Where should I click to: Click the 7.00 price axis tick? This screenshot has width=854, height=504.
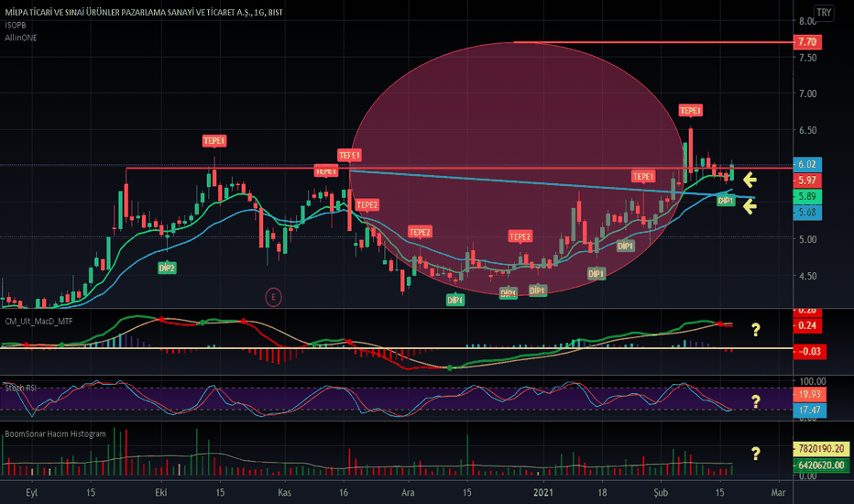[x=807, y=93]
